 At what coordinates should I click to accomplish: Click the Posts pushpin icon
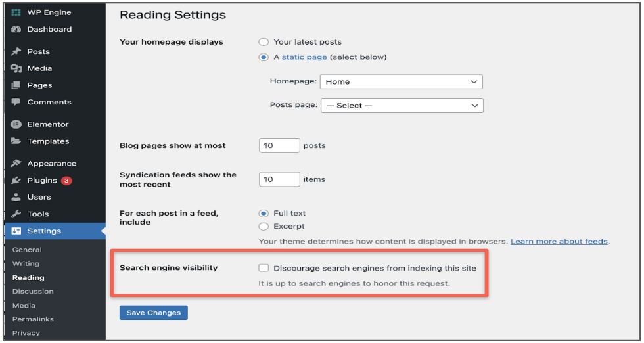[16, 51]
